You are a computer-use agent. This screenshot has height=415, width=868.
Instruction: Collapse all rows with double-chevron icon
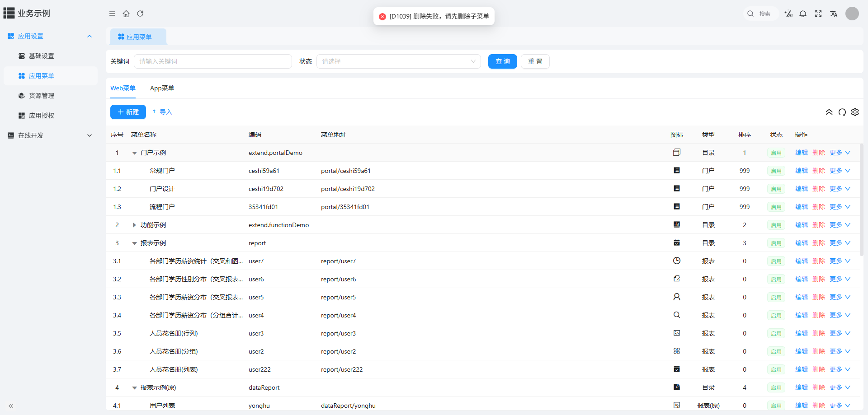(x=829, y=112)
